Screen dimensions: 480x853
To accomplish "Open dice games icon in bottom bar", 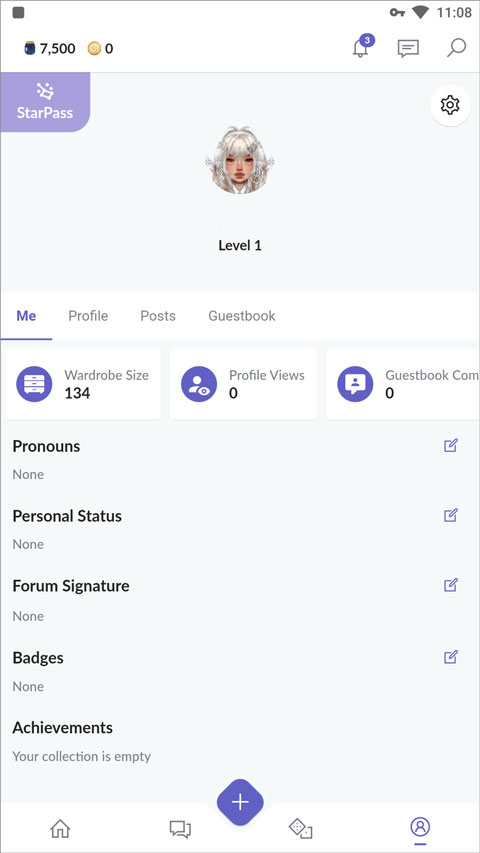I will (300, 829).
